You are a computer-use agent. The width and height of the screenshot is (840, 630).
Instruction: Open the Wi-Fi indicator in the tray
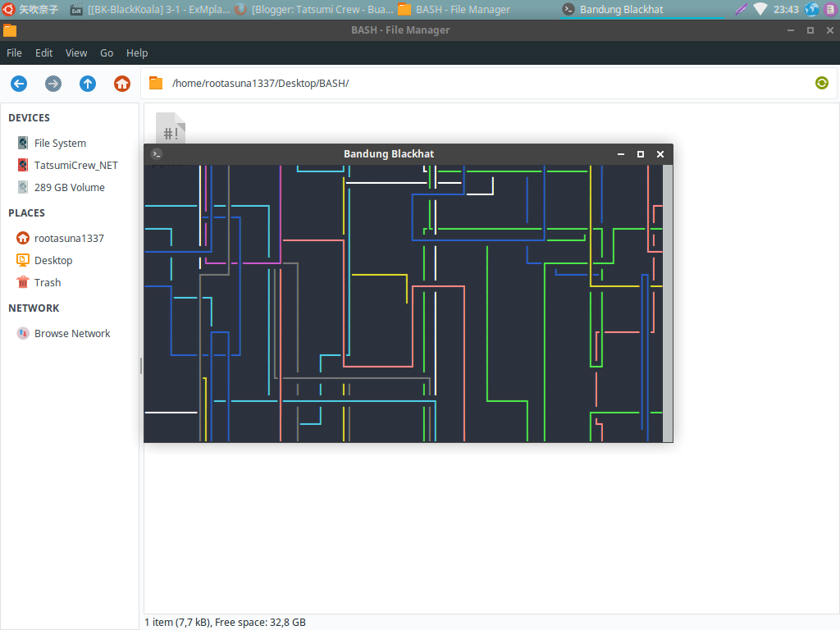point(760,9)
